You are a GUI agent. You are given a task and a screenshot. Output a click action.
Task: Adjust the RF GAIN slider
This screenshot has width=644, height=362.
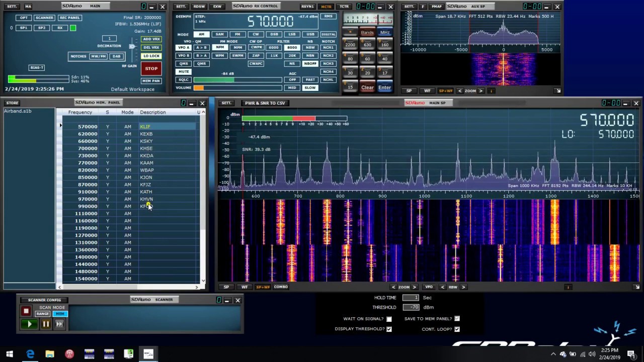(132, 47)
